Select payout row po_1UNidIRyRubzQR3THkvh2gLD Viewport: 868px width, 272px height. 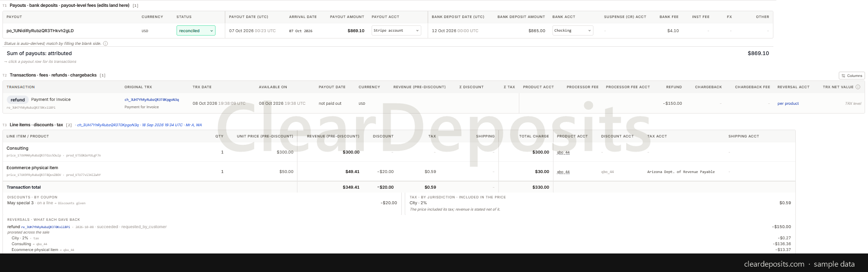(388, 31)
